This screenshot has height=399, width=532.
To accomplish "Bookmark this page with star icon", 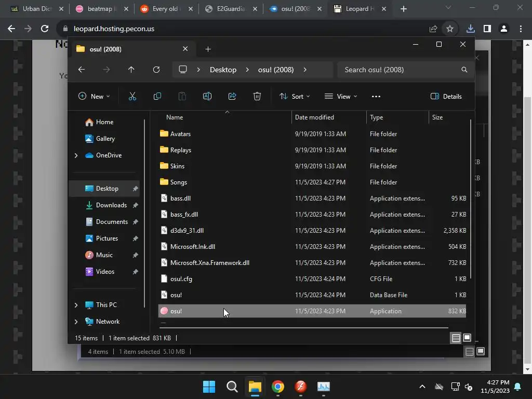I will (x=450, y=29).
